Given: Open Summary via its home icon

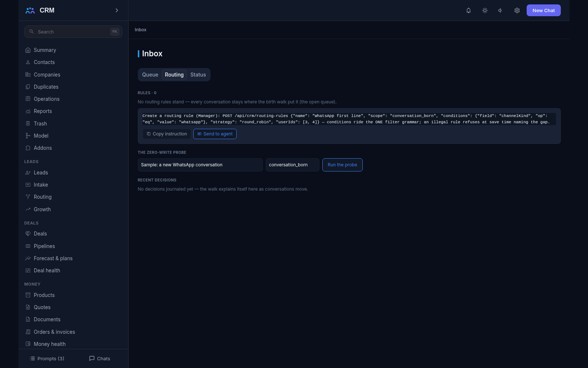Looking at the screenshot, I should pyautogui.click(x=28, y=50).
